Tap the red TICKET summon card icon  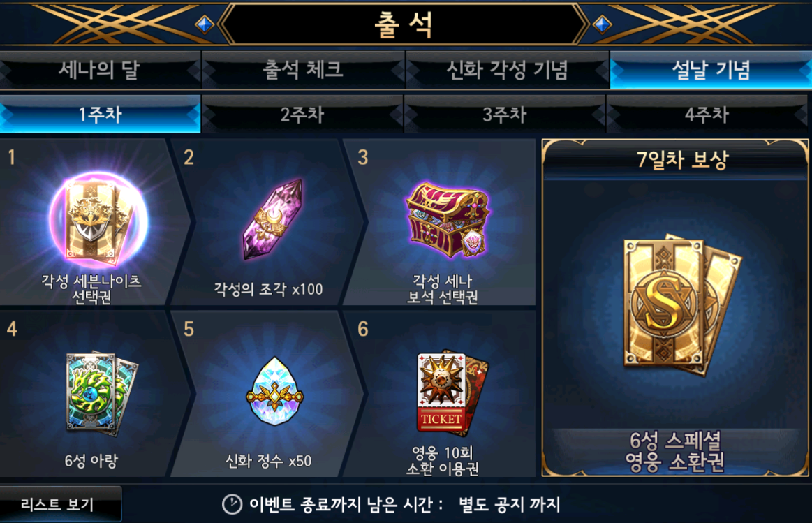coord(452,394)
